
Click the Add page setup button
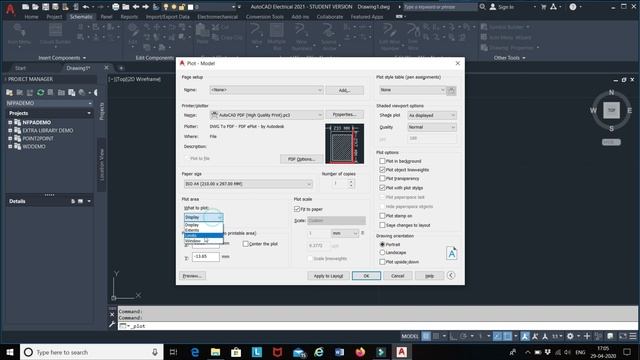(x=344, y=90)
